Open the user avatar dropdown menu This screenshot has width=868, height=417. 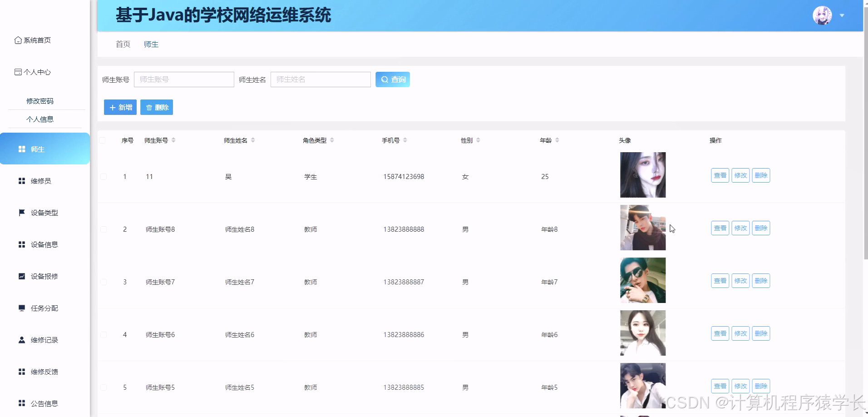[823, 15]
